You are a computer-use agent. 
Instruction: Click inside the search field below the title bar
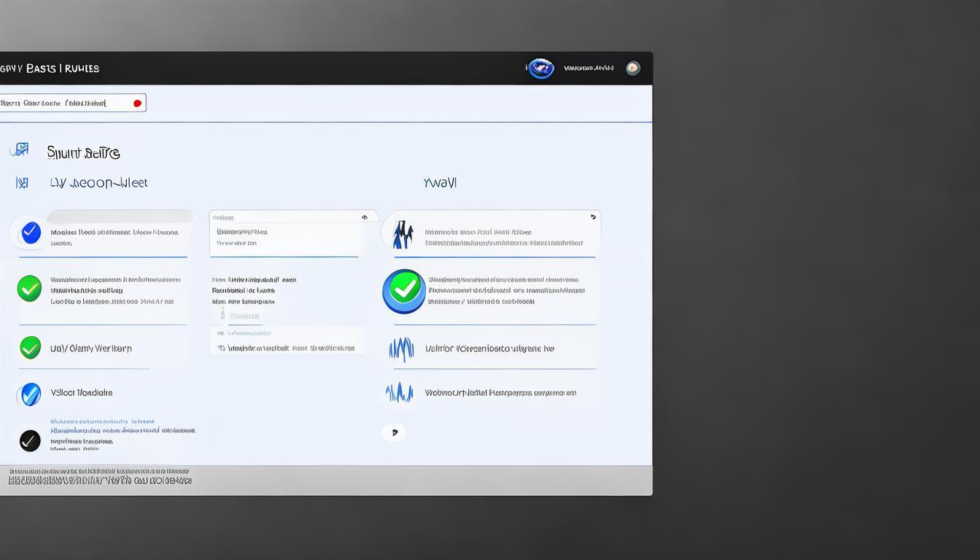pyautogui.click(x=66, y=104)
